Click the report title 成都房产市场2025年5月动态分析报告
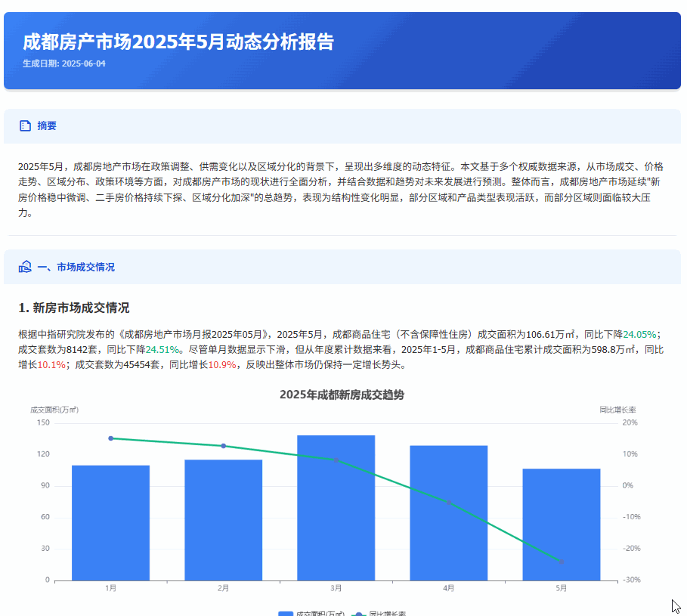The width and height of the screenshot is (687, 616). 178,42
